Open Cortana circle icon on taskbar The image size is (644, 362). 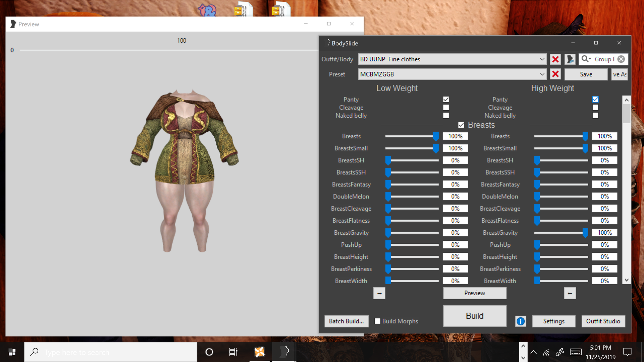pos(209,352)
